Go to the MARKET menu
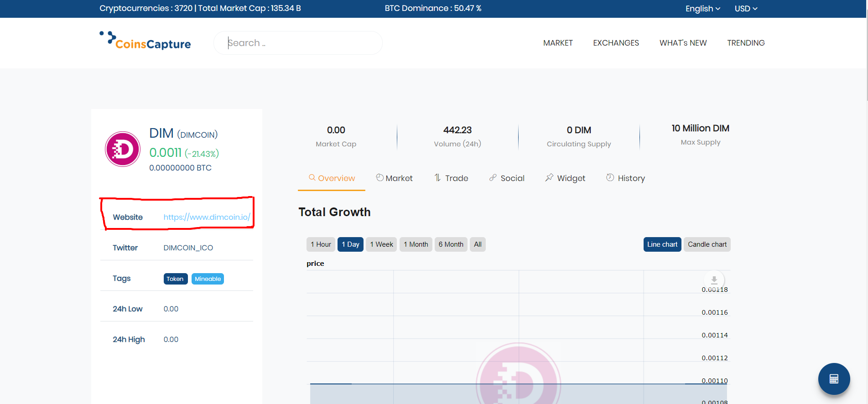 (558, 43)
